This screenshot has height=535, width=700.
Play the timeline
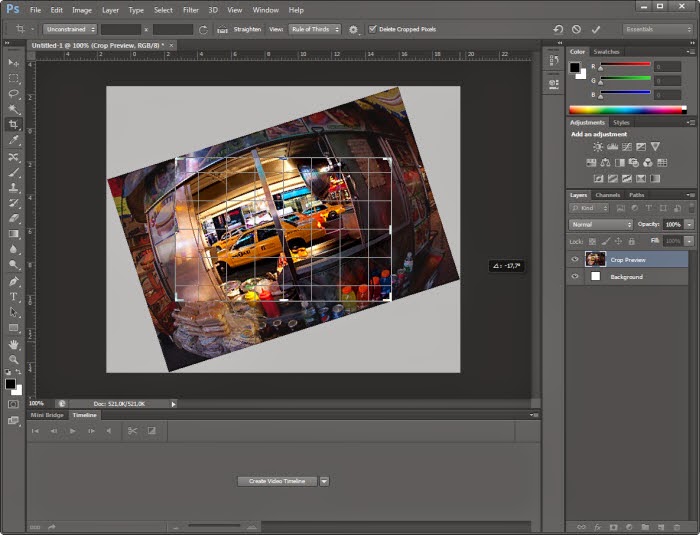[72, 431]
